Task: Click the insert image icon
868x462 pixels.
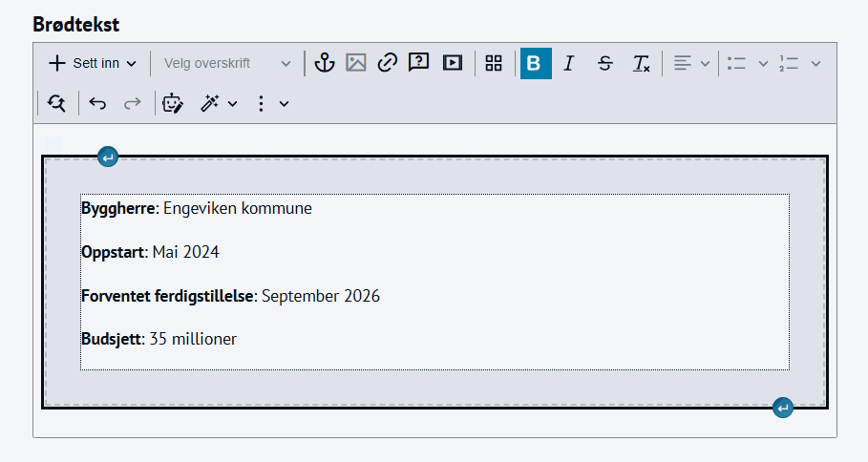Action: click(356, 64)
